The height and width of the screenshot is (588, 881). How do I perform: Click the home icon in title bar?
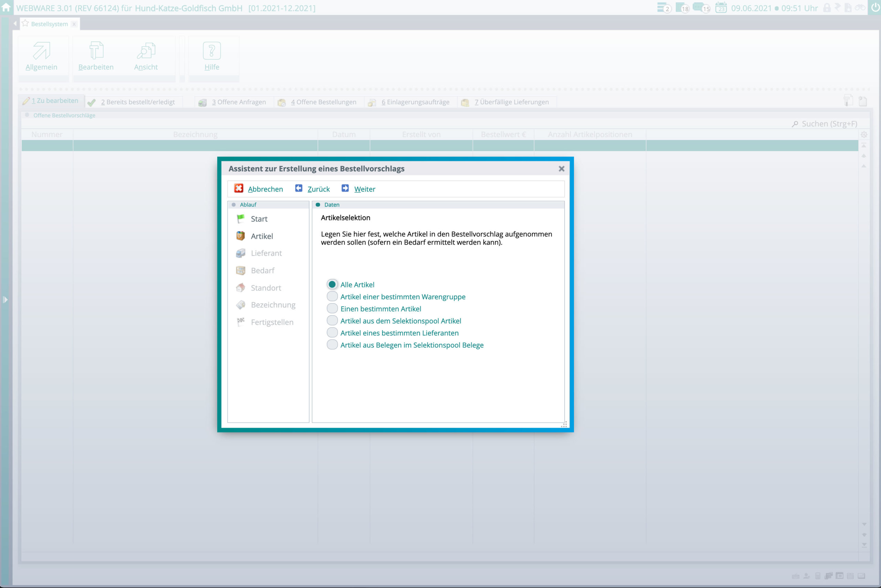(6, 8)
